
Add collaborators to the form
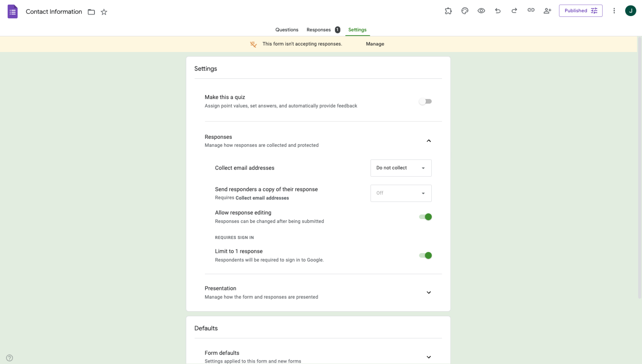(547, 11)
